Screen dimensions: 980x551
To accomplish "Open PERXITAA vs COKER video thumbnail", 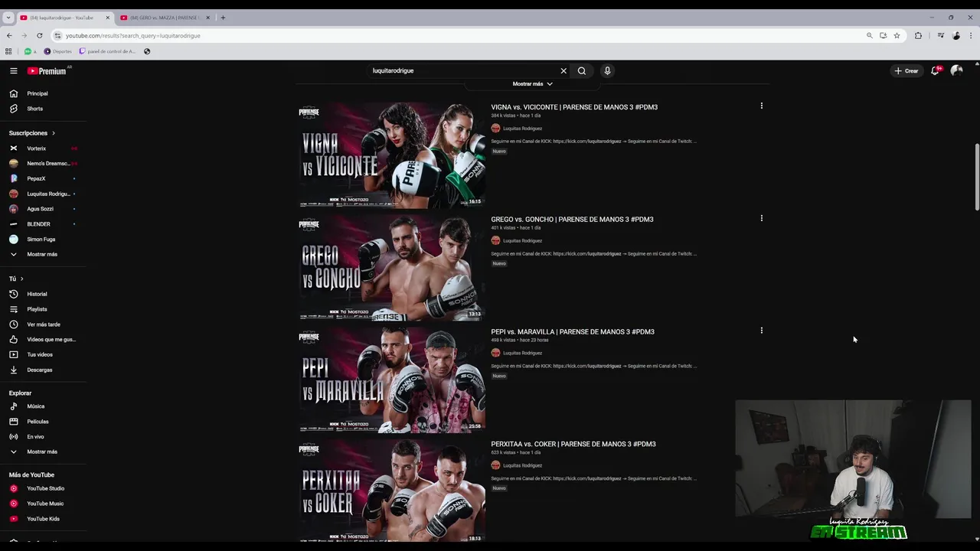I will pyautogui.click(x=391, y=491).
